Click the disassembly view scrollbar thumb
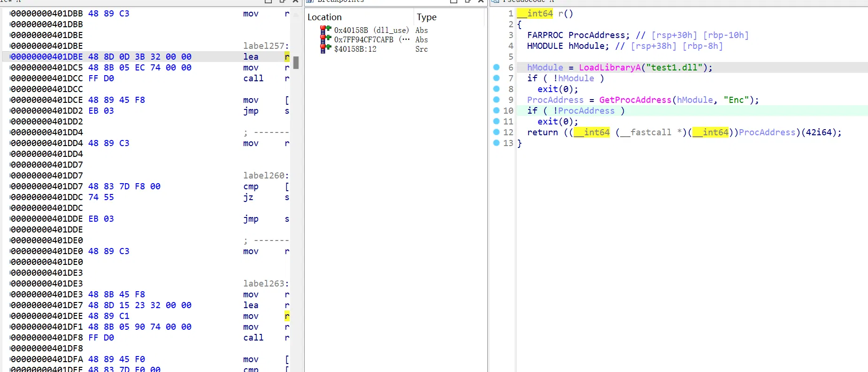 click(x=296, y=62)
